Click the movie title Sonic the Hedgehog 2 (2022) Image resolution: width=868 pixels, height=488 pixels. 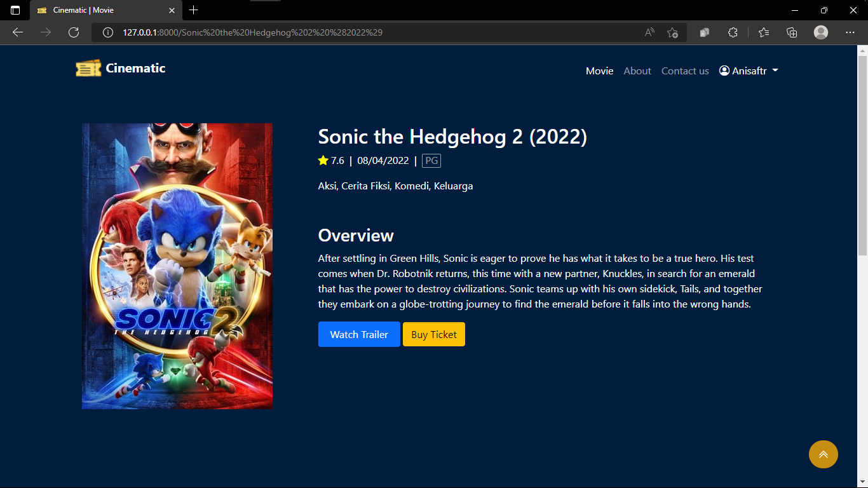coord(452,137)
